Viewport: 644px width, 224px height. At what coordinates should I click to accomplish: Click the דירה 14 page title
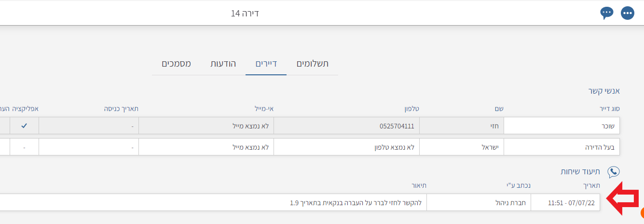tap(245, 13)
